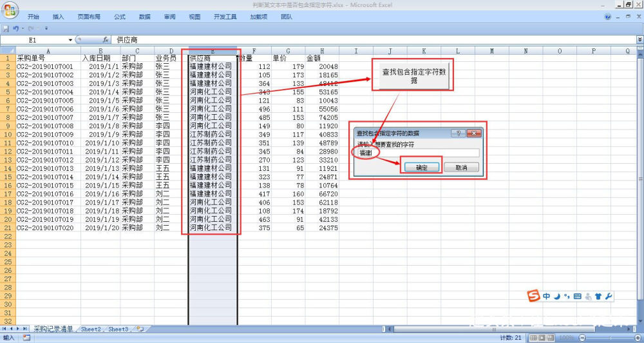Image resolution: width=644 pixels, height=343 pixels.
Task: Open the 页面布局 ribbon tab
Action: [89, 17]
